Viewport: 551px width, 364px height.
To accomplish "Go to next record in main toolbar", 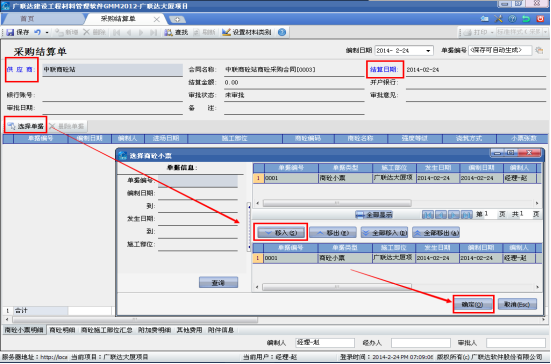I will click(141, 32).
